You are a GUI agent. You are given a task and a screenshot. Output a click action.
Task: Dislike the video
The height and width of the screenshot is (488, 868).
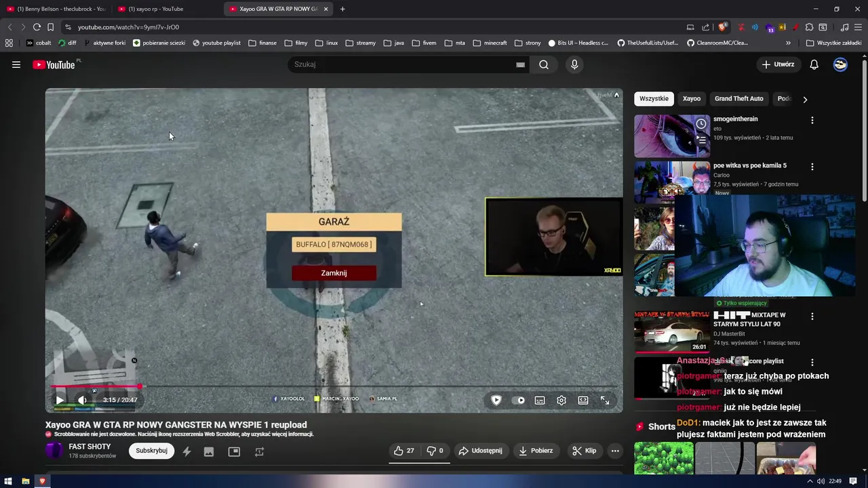[x=435, y=451]
